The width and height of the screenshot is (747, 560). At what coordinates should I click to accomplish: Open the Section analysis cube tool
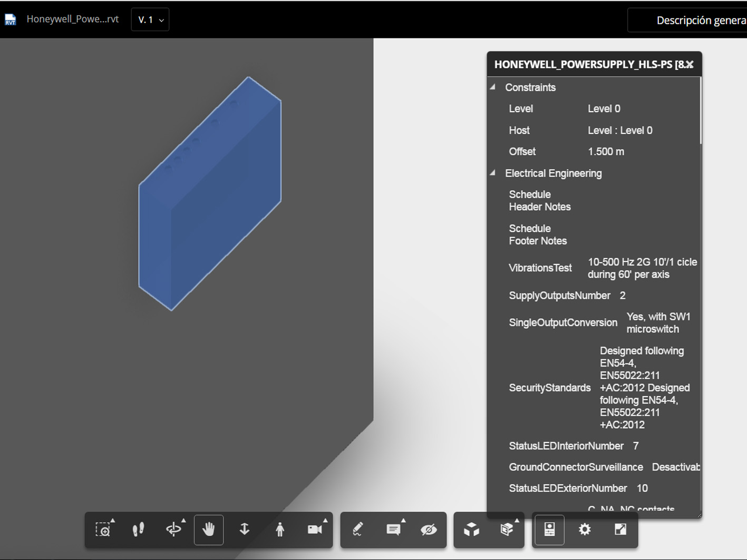(x=507, y=529)
